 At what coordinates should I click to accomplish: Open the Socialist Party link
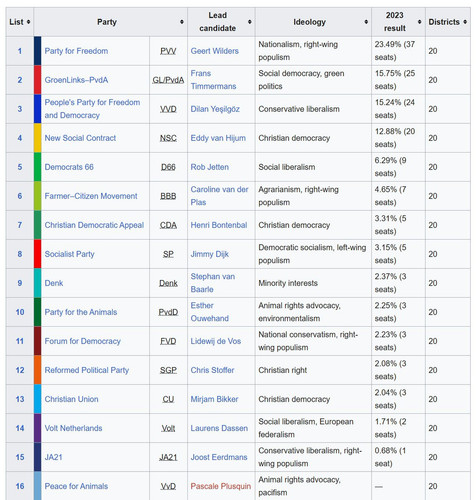[x=70, y=254]
